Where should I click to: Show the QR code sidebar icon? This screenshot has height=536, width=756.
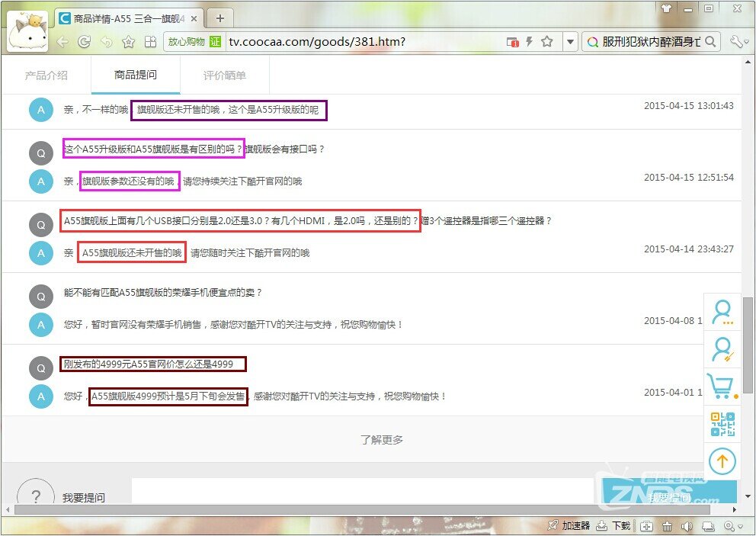coord(722,424)
